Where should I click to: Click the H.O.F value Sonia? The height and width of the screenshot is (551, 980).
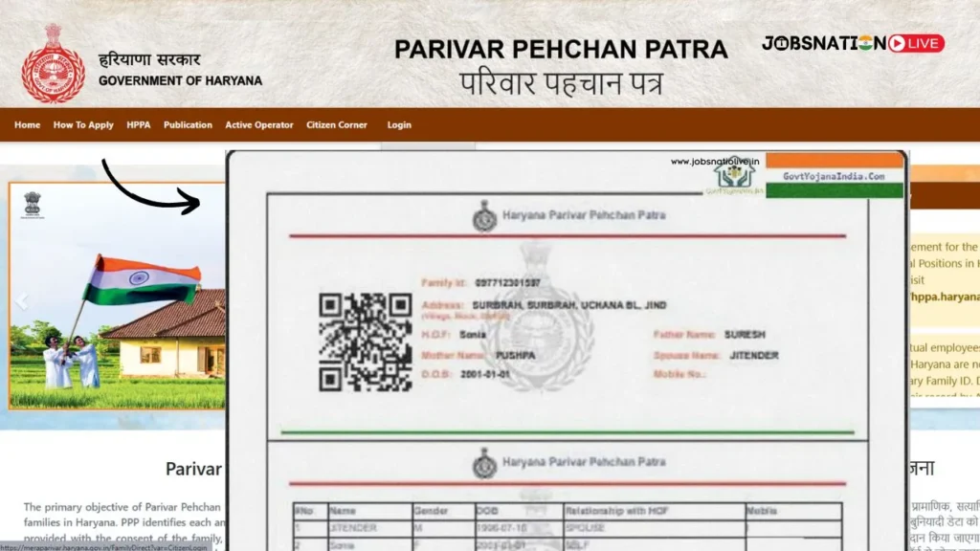click(x=473, y=335)
